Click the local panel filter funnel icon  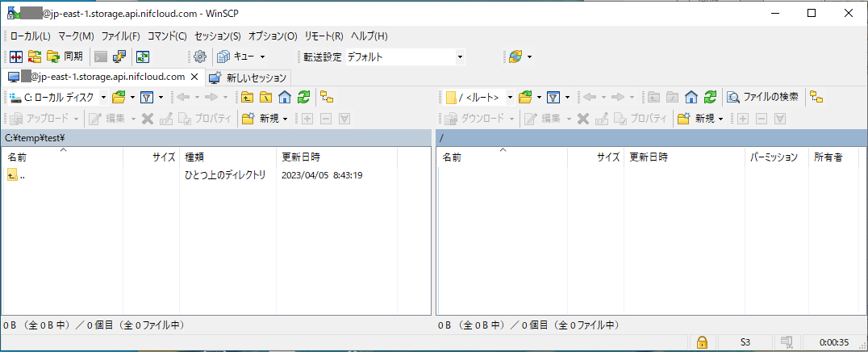click(x=146, y=98)
